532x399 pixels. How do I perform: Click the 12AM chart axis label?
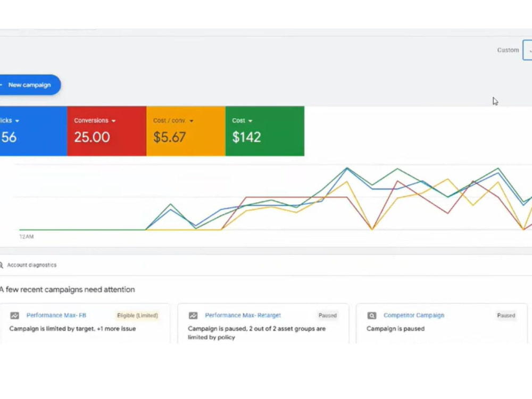point(27,237)
